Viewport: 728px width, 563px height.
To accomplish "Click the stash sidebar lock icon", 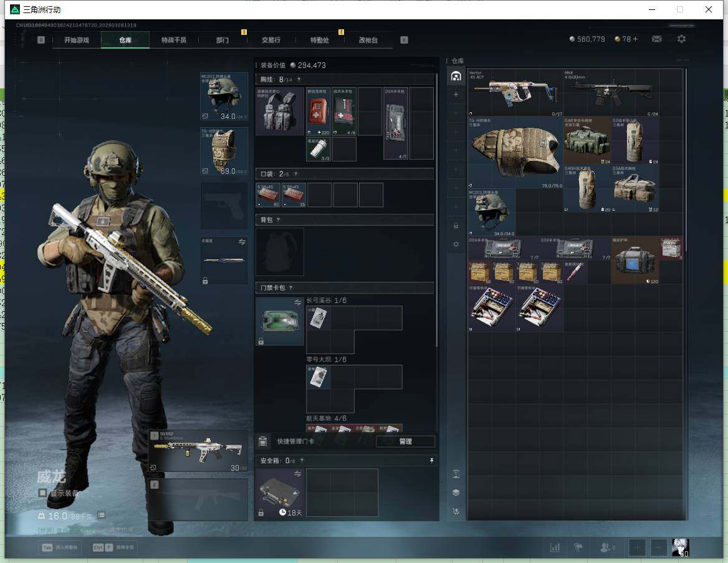I will [456, 225].
